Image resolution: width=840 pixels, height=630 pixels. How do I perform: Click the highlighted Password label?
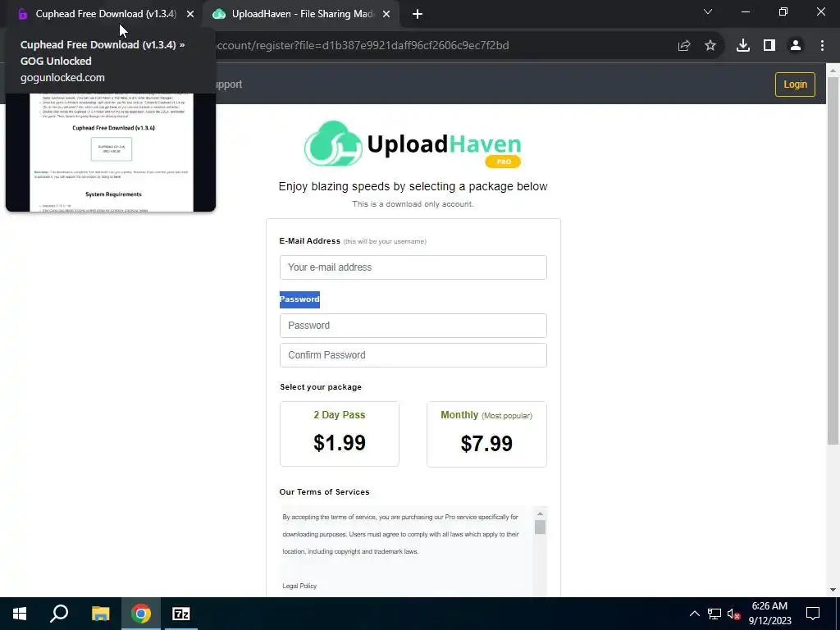click(x=299, y=299)
